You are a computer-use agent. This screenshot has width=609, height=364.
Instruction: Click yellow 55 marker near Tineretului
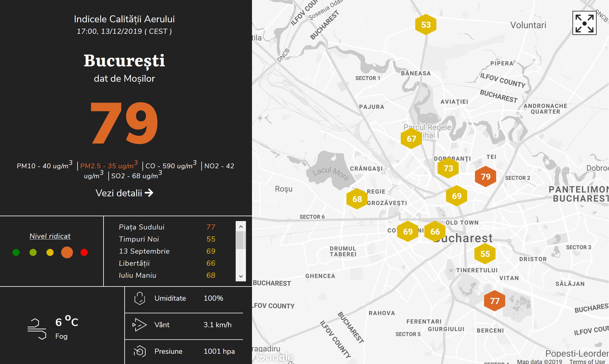pos(485,254)
